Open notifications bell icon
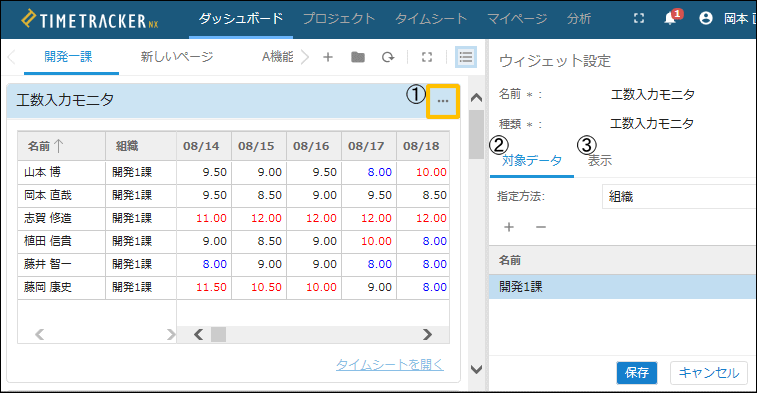Screen dimensions: 757x393 (x=670, y=18)
